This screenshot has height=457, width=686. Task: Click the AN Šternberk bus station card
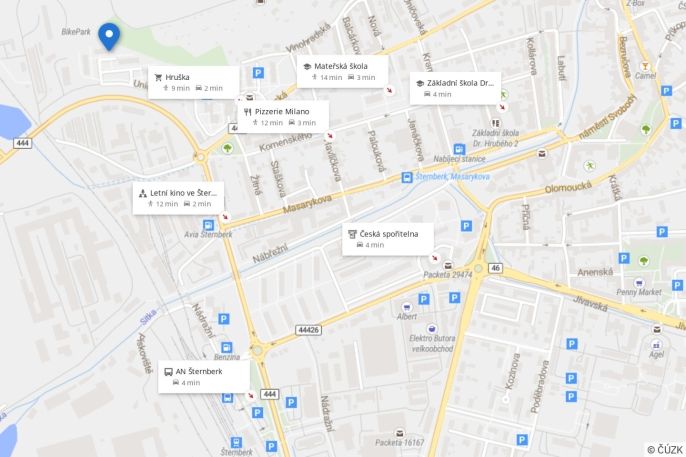tap(204, 377)
